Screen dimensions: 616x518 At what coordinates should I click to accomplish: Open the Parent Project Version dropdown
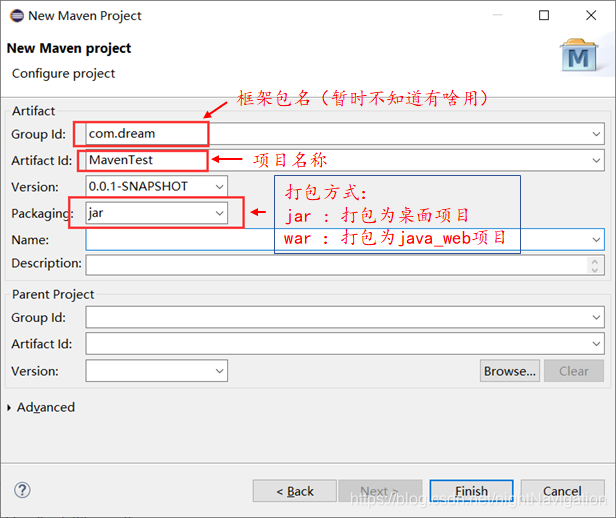(x=219, y=371)
